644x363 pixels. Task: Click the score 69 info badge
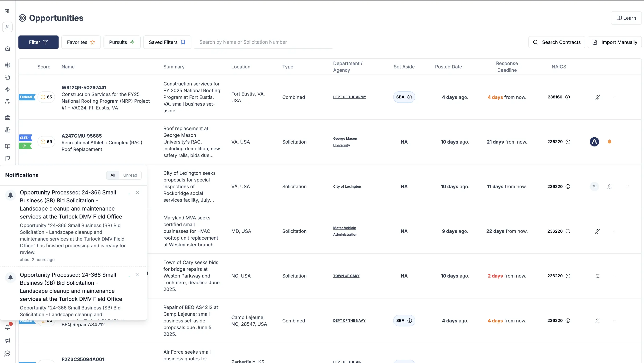[x=46, y=142]
